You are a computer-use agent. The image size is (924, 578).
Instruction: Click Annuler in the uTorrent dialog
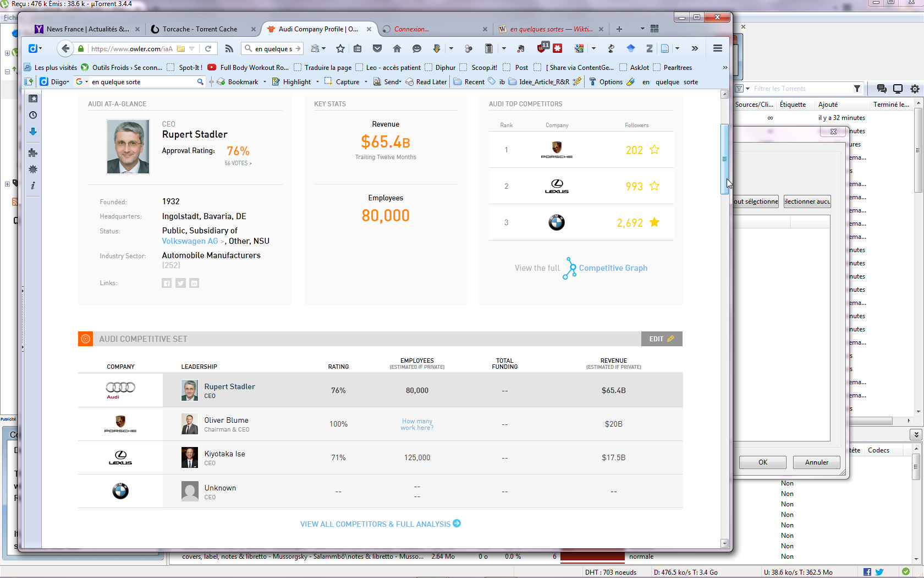(x=817, y=462)
